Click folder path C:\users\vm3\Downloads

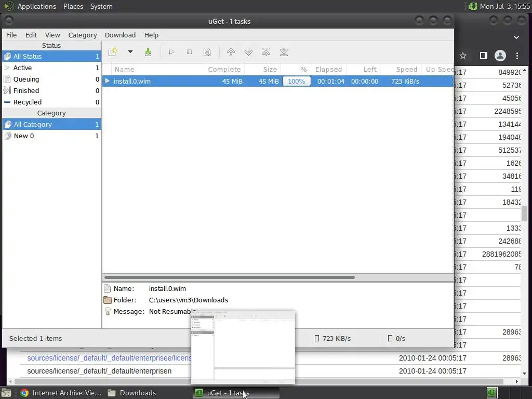tap(188, 300)
